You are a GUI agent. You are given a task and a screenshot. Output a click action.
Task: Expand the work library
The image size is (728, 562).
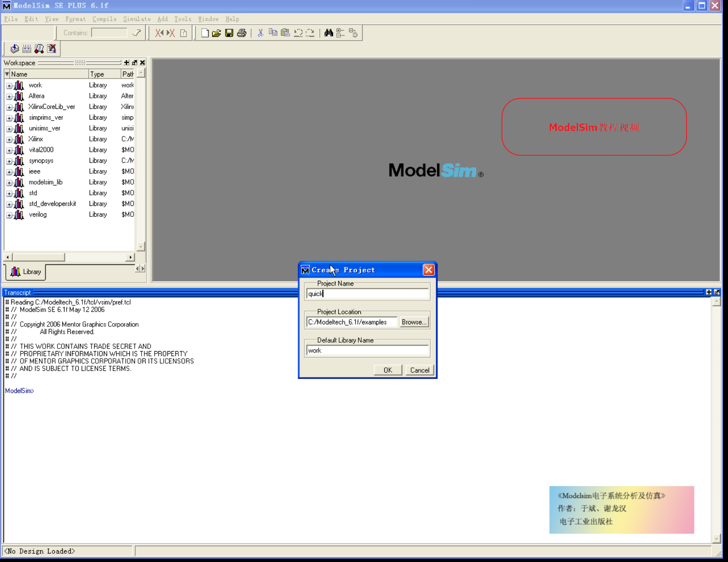click(x=9, y=85)
